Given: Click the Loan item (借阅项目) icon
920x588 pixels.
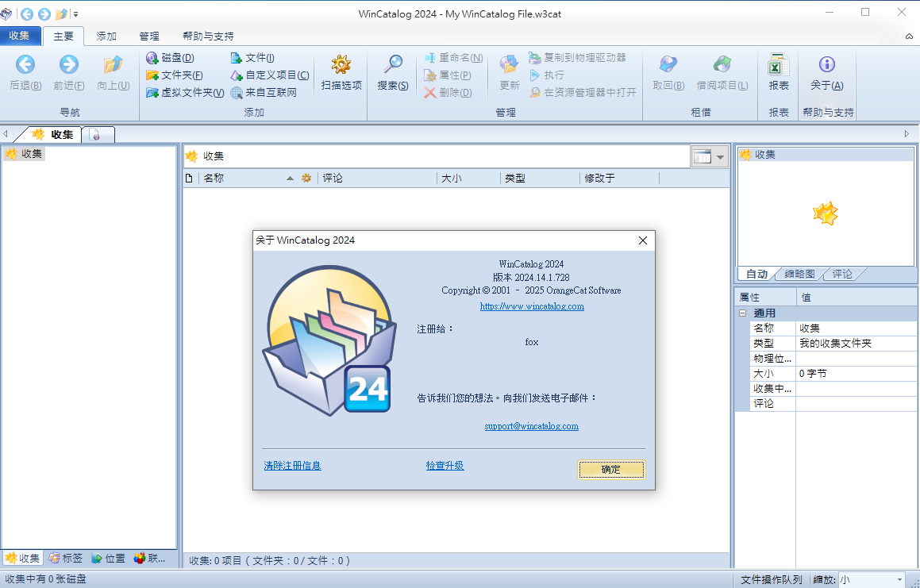Looking at the screenshot, I should pos(722,64).
